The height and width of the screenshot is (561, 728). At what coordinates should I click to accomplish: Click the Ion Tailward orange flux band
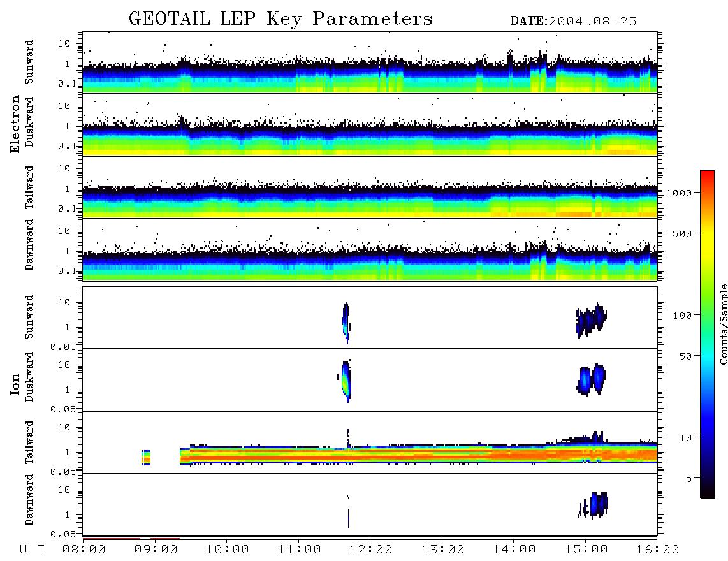418,455
